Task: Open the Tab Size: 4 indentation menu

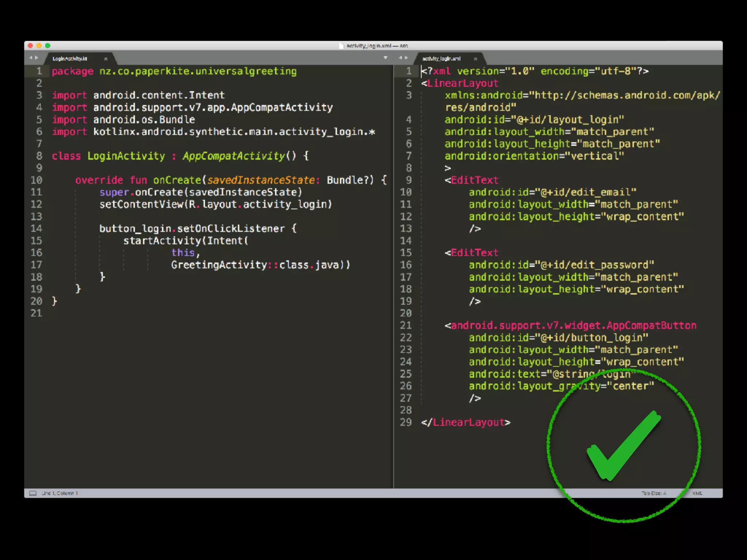Action: (x=654, y=493)
